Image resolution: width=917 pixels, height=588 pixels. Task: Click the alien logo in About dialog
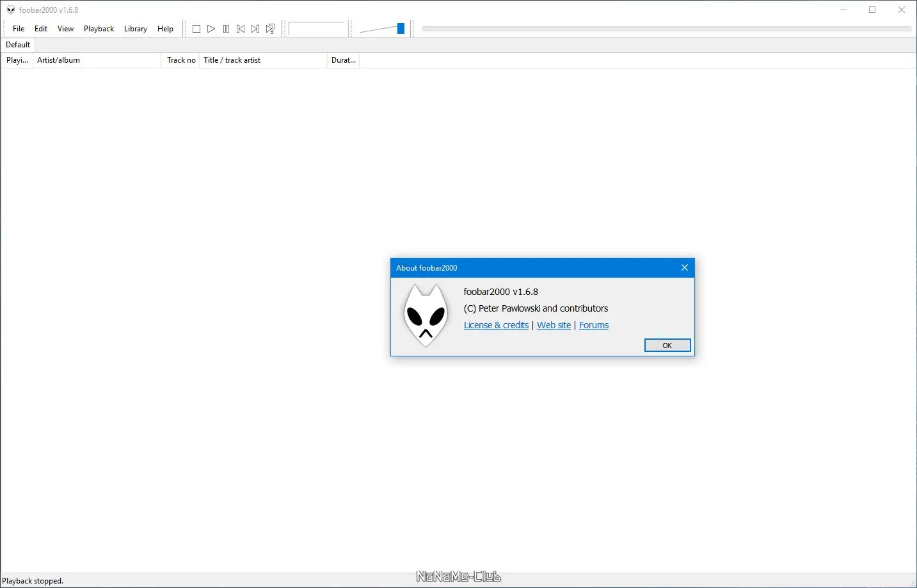point(426,316)
